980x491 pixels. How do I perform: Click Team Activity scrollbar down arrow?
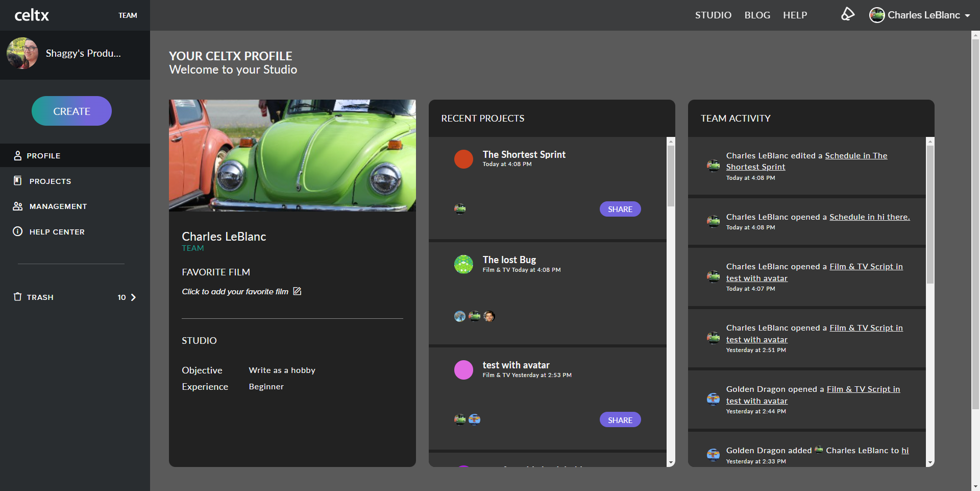coord(930,462)
